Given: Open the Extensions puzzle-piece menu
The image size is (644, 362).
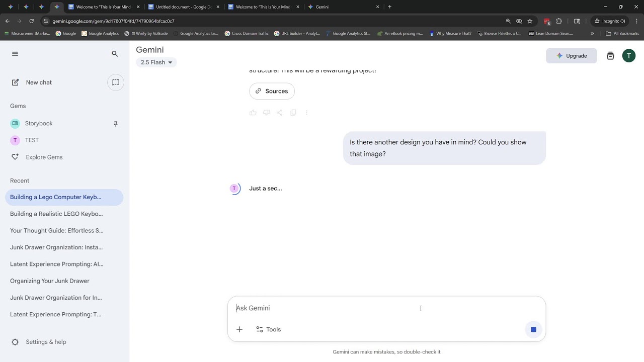Looking at the screenshot, I should tap(559, 21).
